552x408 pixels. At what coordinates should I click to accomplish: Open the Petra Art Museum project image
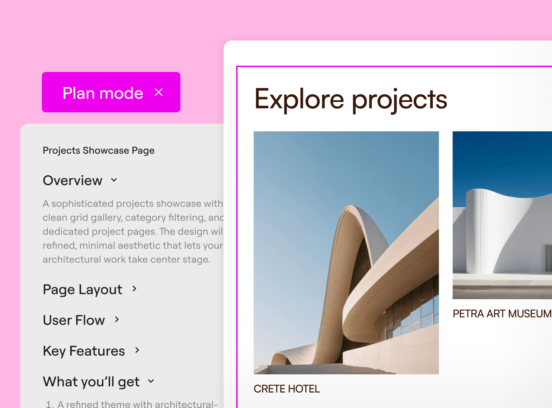502,215
